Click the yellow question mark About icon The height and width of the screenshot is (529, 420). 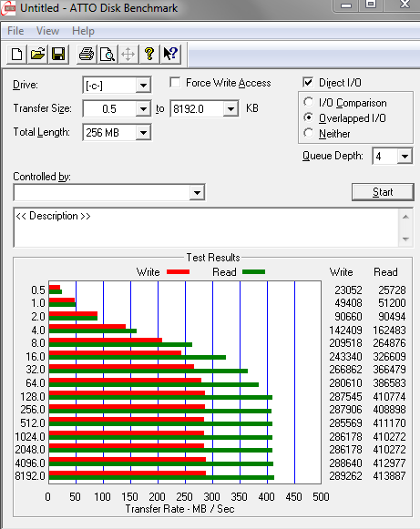pyautogui.click(x=149, y=54)
